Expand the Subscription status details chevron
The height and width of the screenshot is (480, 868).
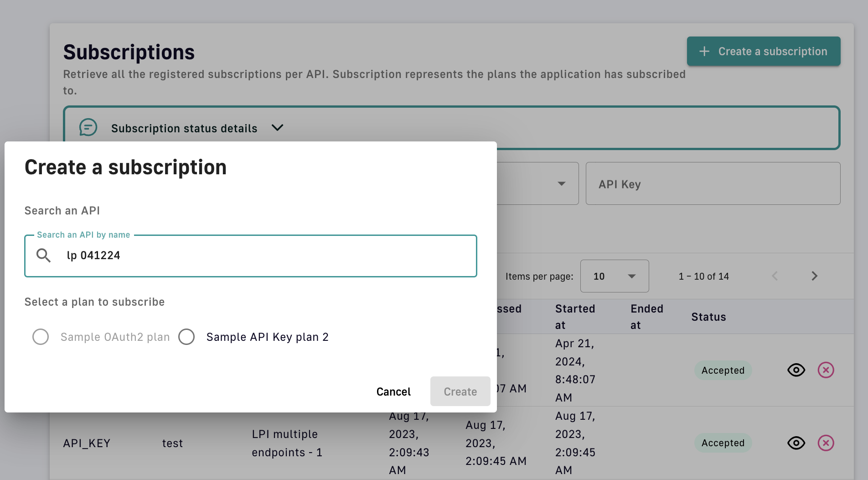pos(277,128)
